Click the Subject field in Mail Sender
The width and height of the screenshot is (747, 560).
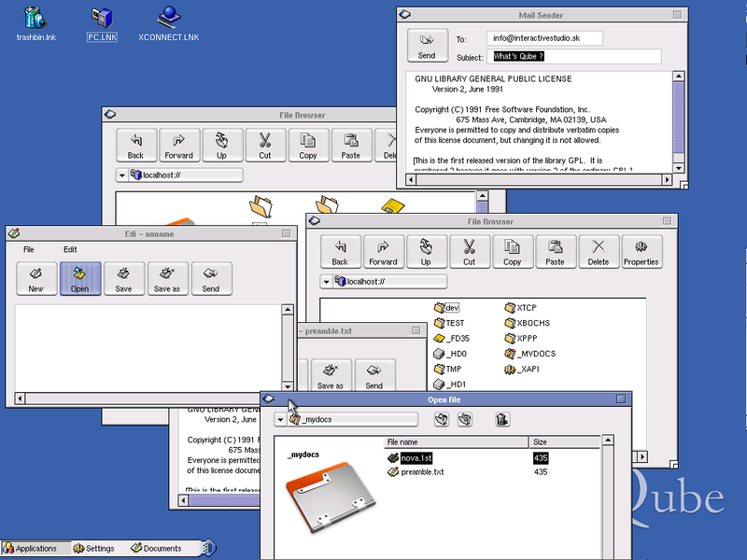tap(575, 57)
